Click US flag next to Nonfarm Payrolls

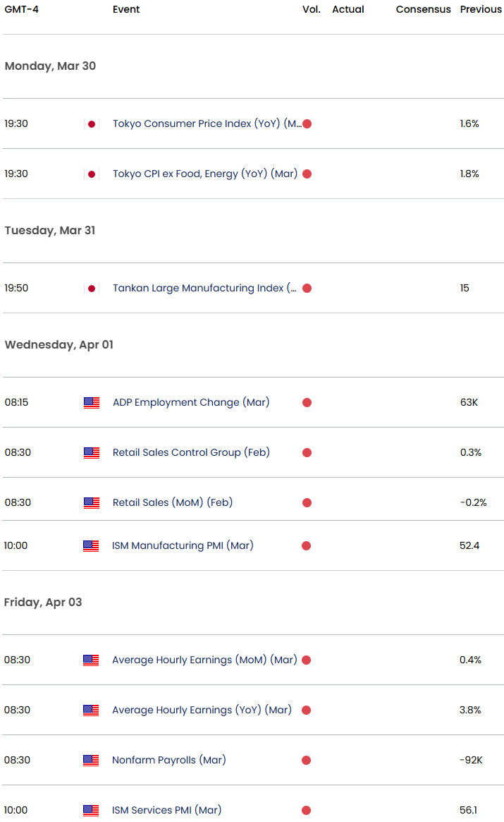(x=91, y=761)
